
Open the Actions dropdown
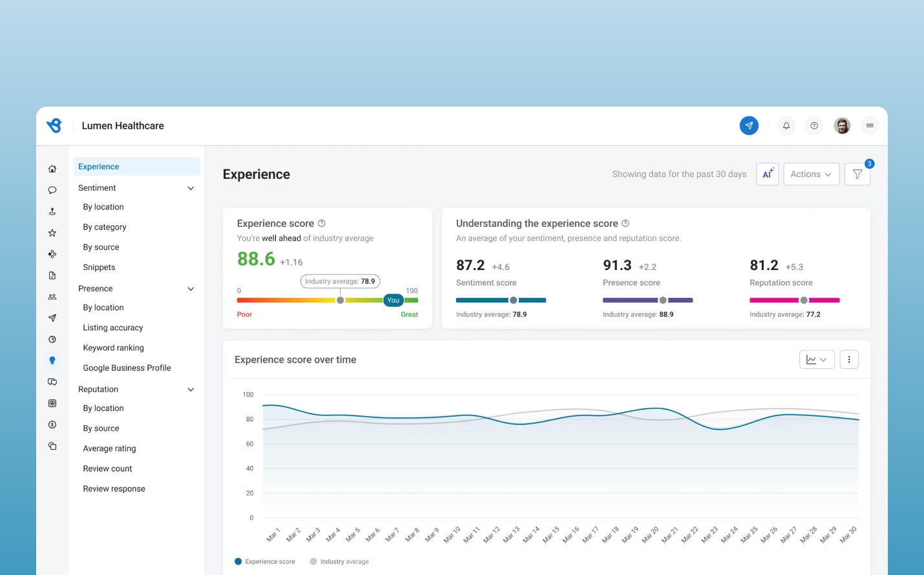click(x=811, y=174)
